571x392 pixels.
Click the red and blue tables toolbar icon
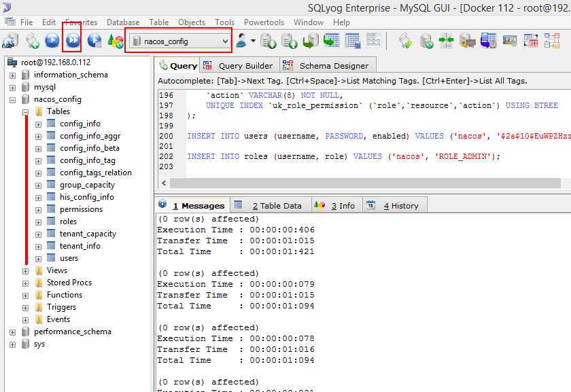click(x=531, y=41)
